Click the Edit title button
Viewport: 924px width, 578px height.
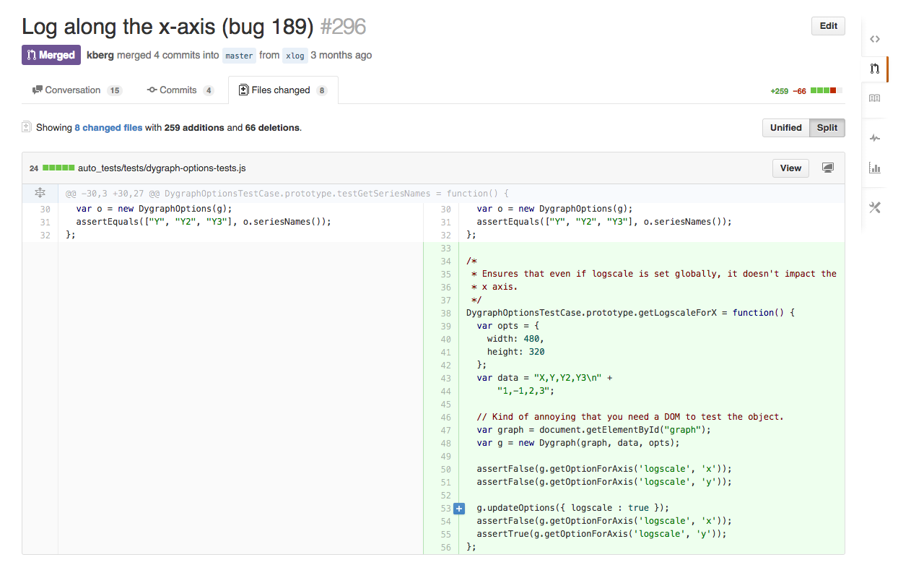click(828, 26)
